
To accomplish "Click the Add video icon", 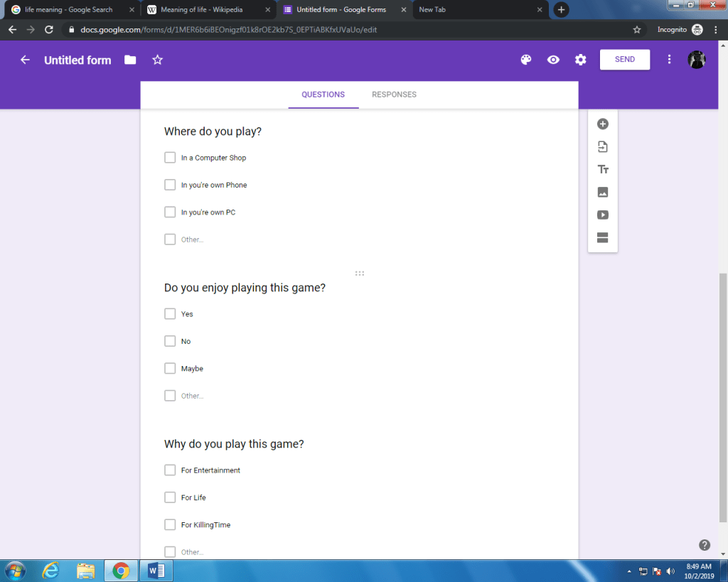I will pyautogui.click(x=603, y=215).
